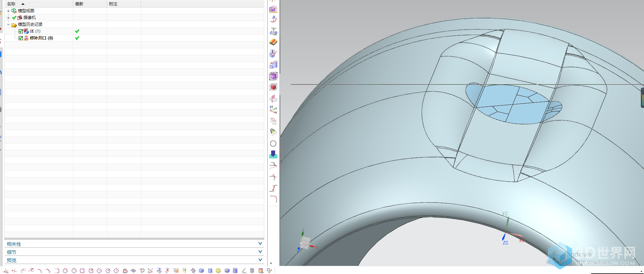This screenshot has width=644, height=274.
Task: Select the 模型视图 tree item
Action: [x=26, y=11]
